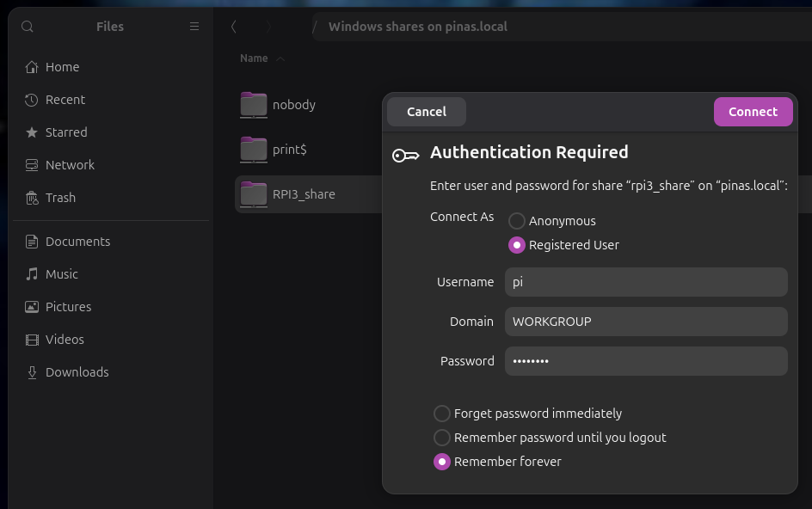The image size is (812, 509).
Task: Open the Pictures folder bookmark
Action: pyautogui.click(x=111, y=307)
